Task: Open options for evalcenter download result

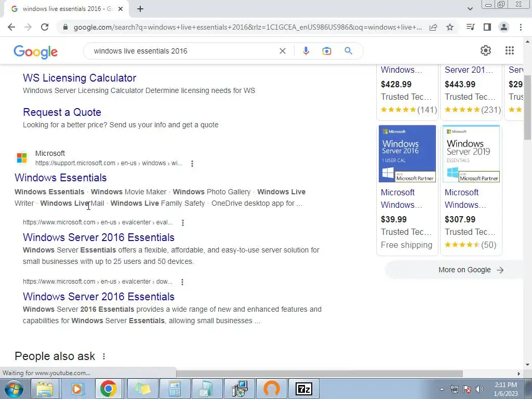Action: click(x=182, y=282)
